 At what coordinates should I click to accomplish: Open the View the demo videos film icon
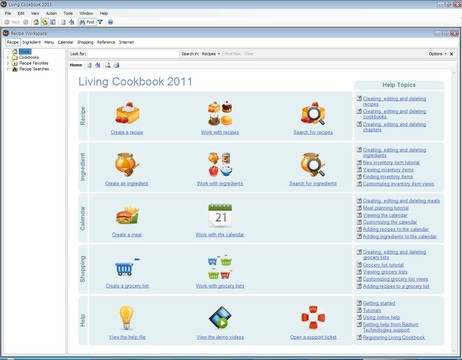[x=220, y=318]
